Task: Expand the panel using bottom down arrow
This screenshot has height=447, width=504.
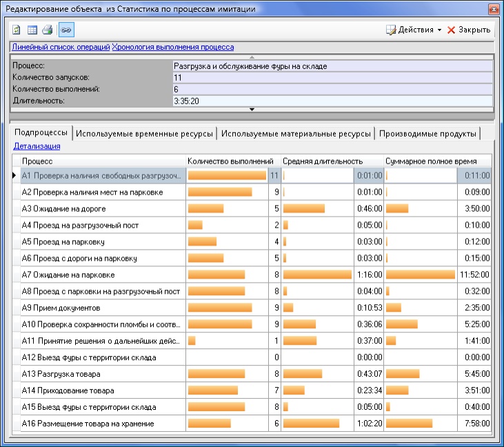Action: 252,109
